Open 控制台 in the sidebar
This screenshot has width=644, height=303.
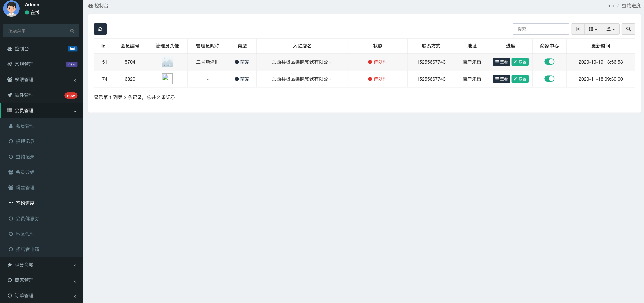point(41,49)
